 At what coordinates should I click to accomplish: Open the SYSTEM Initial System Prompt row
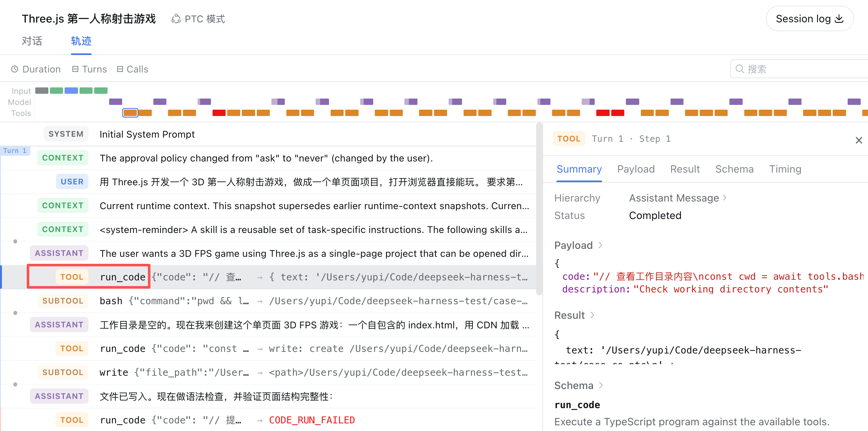tap(268, 134)
